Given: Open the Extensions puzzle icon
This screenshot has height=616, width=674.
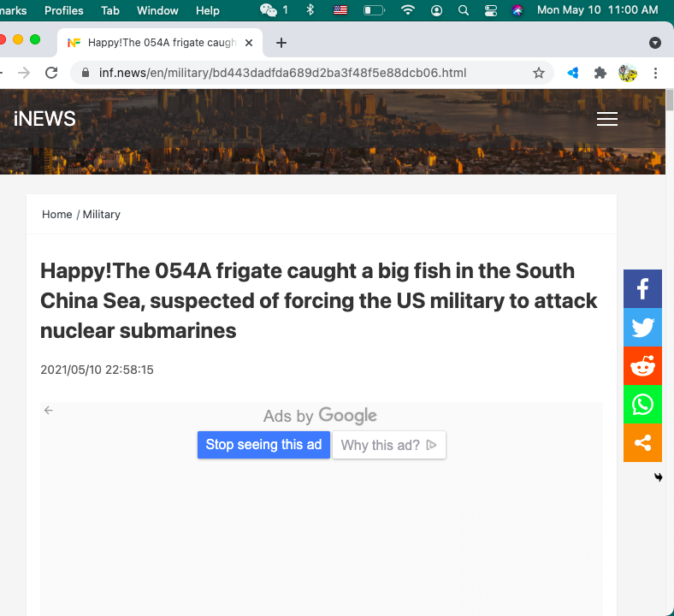Looking at the screenshot, I should [x=600, y=73].
